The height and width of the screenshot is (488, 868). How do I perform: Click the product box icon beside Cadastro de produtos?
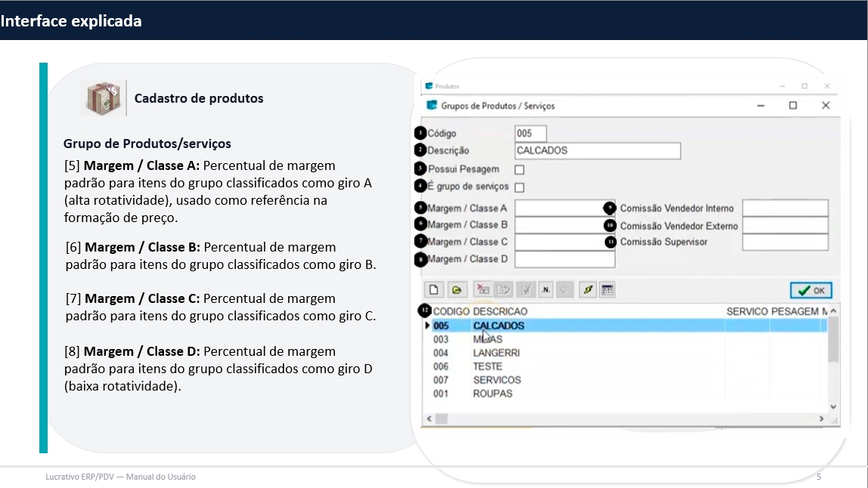tap(104, 98)
